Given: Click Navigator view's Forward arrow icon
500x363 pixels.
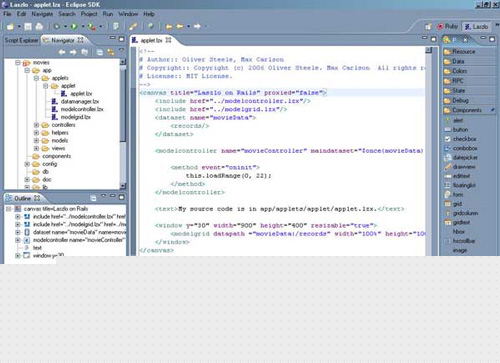Looking at the screenshot, I should [x=73, y=52].
